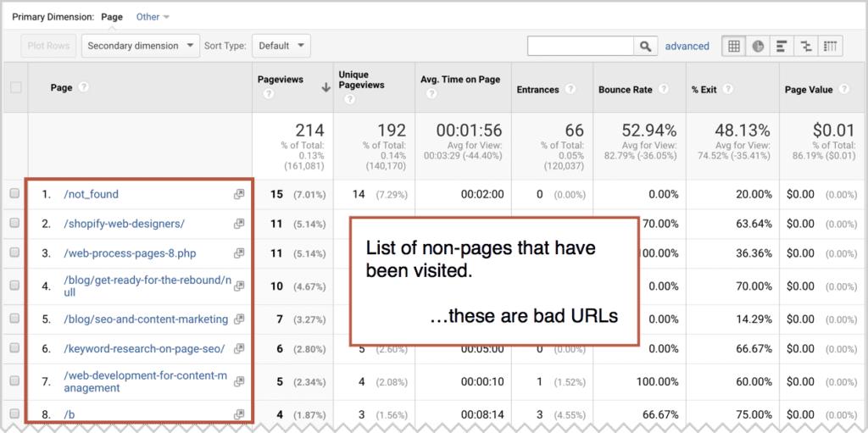
Task: Click the search magnifier button
Action: (x=645, y=47)
